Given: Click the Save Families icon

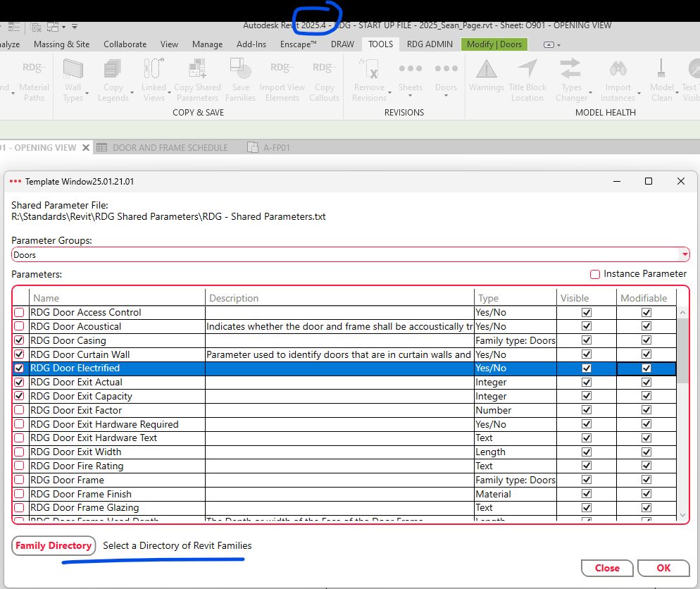Looking at the screenshot, I should (x=241, y=70).
